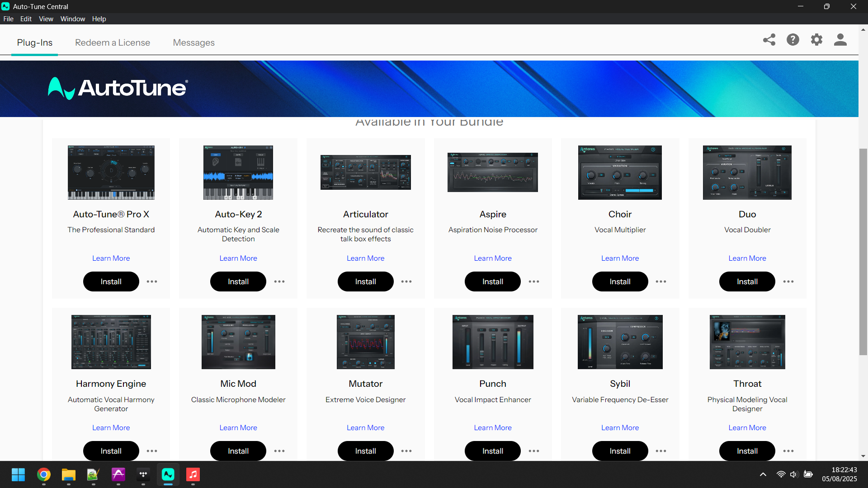Switch to Redeem a License tab
868x488 pixels.
(113, 42)
